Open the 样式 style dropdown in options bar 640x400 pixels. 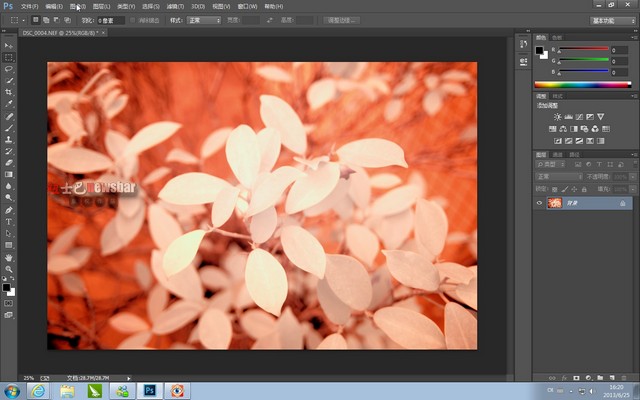point(205,19)
